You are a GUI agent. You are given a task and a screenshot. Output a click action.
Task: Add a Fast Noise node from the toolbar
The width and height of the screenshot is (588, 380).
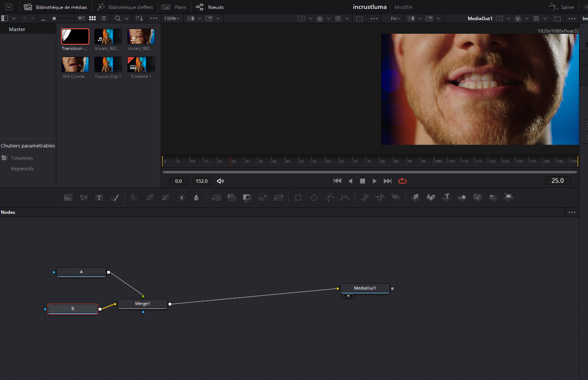pyautogui.click(x=84, y=198)
